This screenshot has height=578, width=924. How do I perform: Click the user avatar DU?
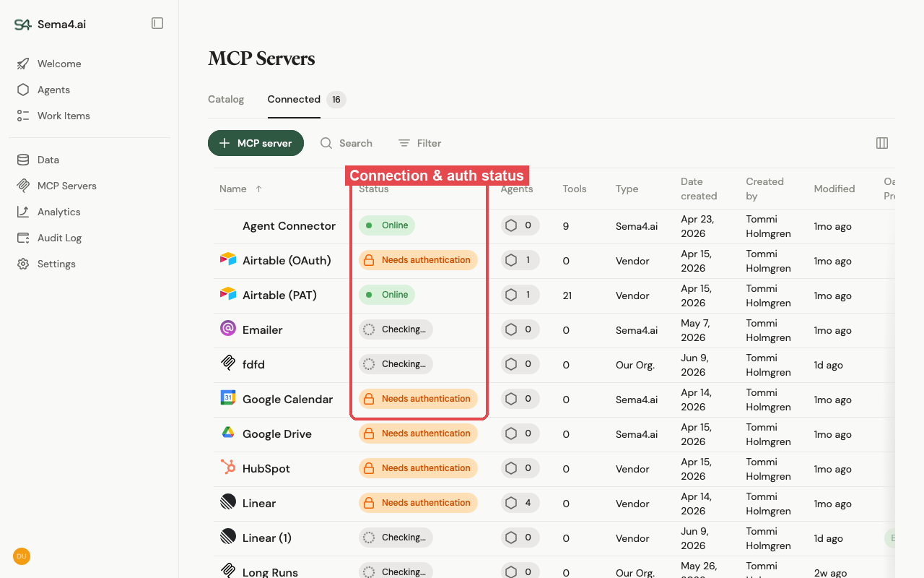coord(22,556)
